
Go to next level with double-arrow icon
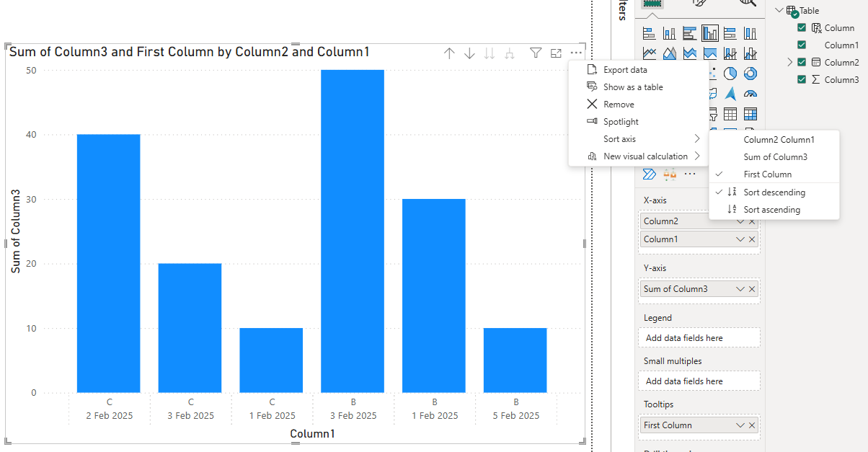click(x=490, y=53)
